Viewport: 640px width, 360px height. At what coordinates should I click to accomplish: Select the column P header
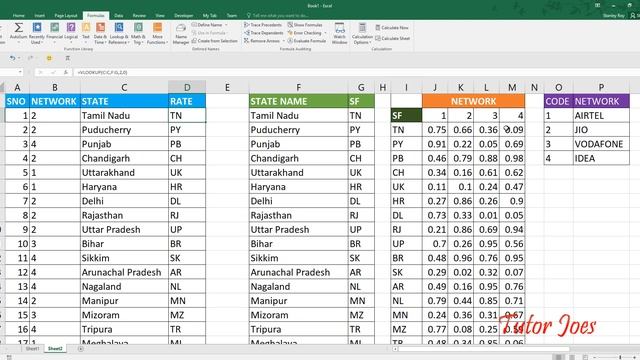click(601, 87)
